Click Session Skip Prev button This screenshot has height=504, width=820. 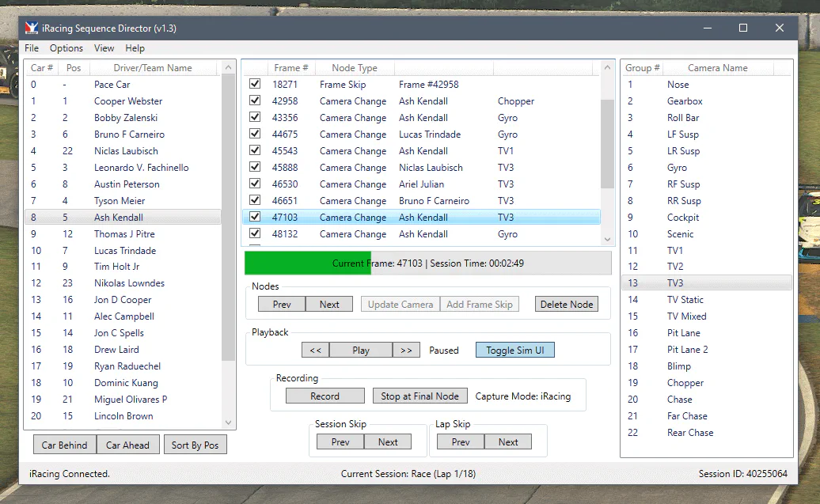coord(340,441)
